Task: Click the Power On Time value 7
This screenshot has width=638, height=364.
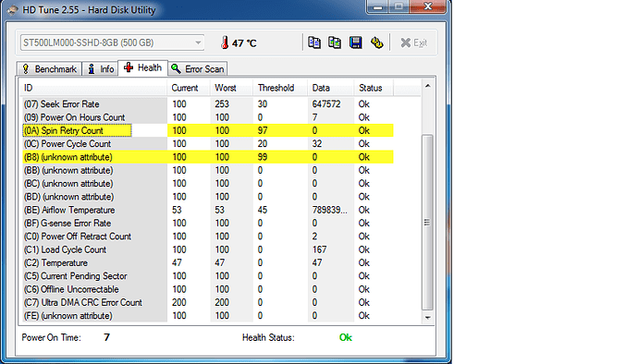Action: point(106,337)
